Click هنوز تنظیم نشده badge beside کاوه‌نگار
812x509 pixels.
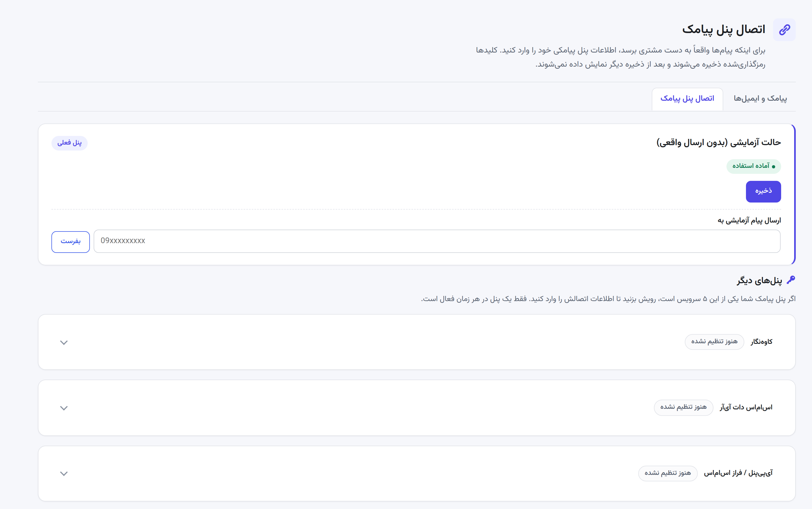click(714, 342)
